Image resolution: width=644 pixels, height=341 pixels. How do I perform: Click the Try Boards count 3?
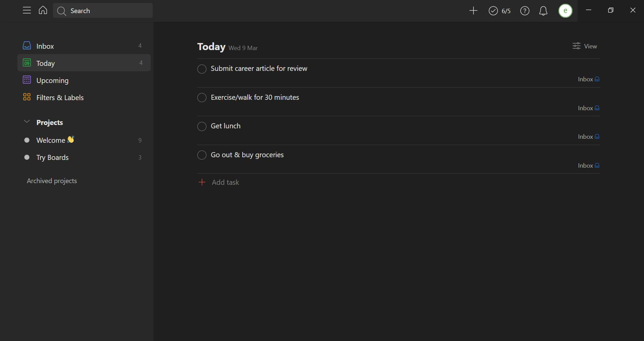point(140,158)
